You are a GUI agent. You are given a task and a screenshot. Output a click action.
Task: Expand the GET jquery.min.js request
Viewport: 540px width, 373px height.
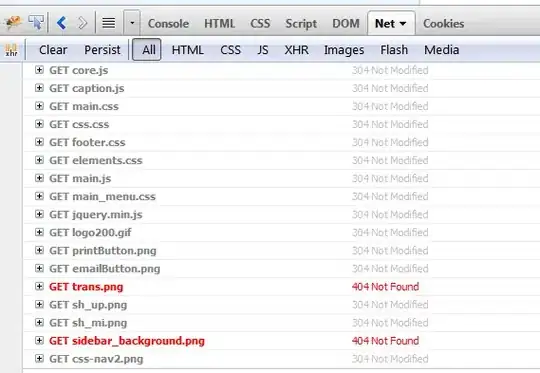[x=40, y=214]
